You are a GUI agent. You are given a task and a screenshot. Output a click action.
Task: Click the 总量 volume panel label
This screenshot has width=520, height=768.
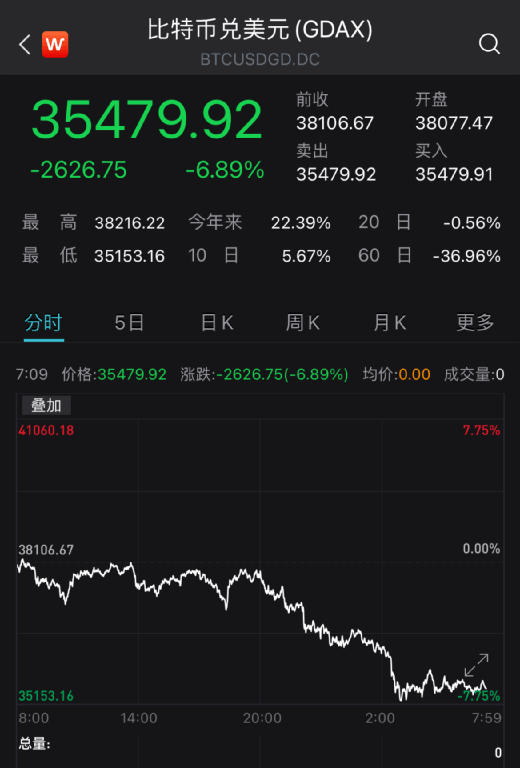coord(34,744)
